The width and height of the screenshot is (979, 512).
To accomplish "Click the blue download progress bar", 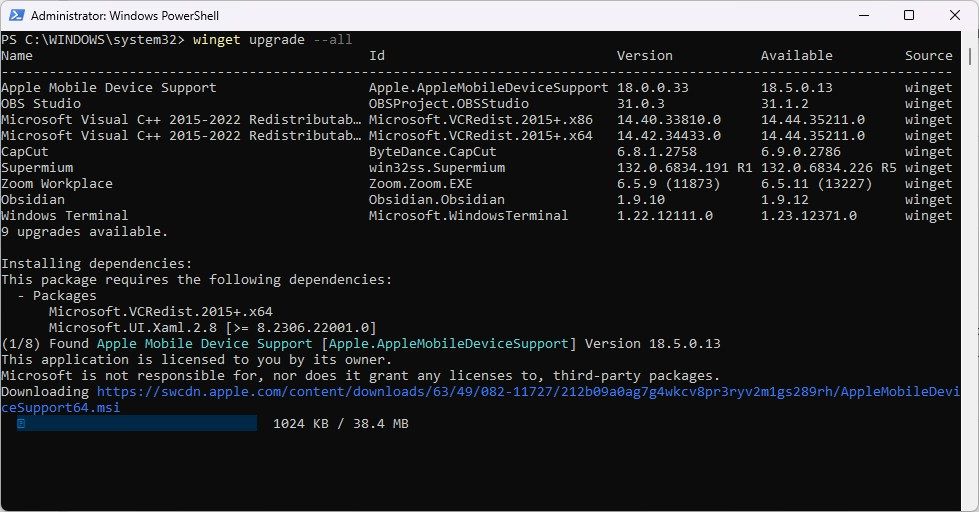I will coord(137,424).
